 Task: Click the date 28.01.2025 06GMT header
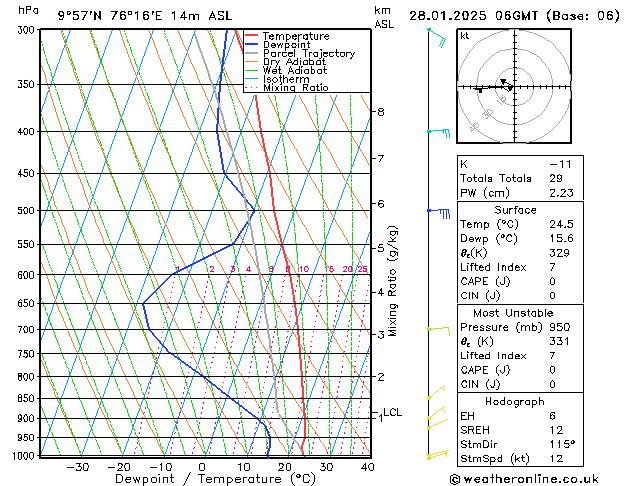473,16
